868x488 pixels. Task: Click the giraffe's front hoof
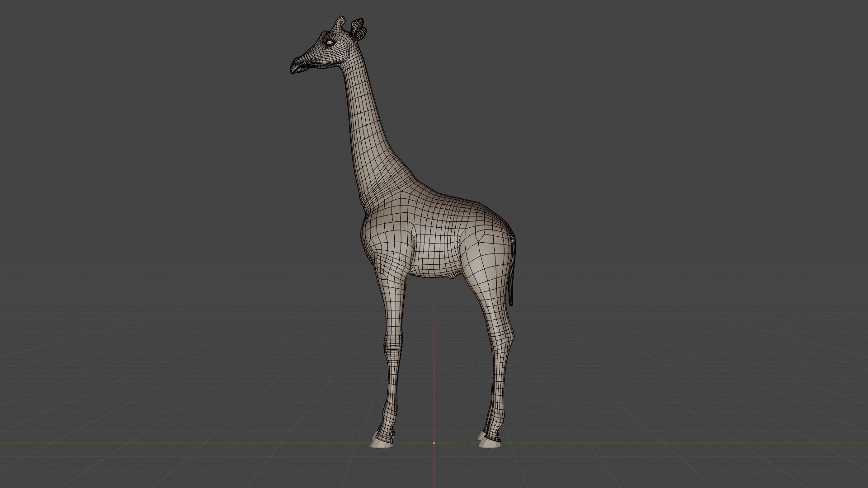coord(381,444)
